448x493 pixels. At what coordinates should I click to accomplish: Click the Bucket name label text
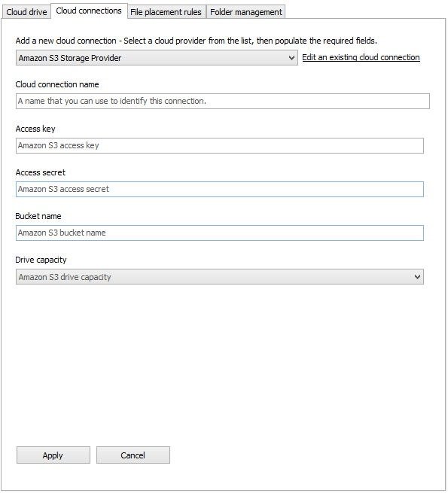[38, 216]
